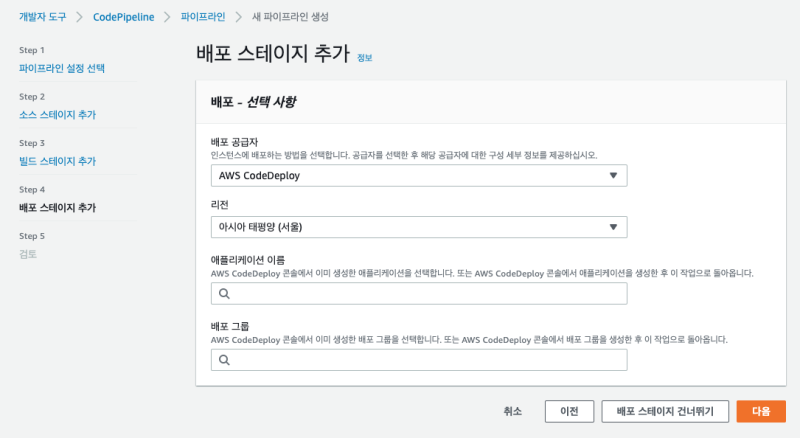
Task: Click the search icon in 배포 그룹 field
Action: click(224, 360)
